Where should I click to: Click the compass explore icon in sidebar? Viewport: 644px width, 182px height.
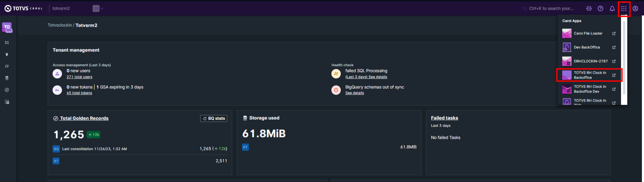point(7,90)
